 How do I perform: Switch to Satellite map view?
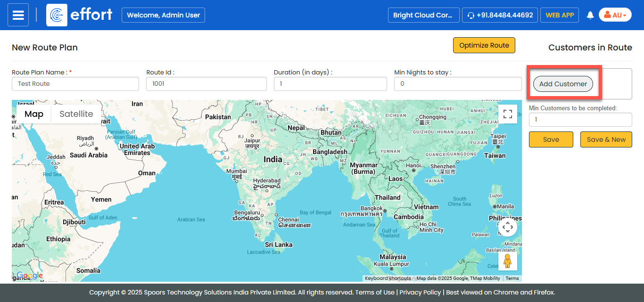coord(76,114)
